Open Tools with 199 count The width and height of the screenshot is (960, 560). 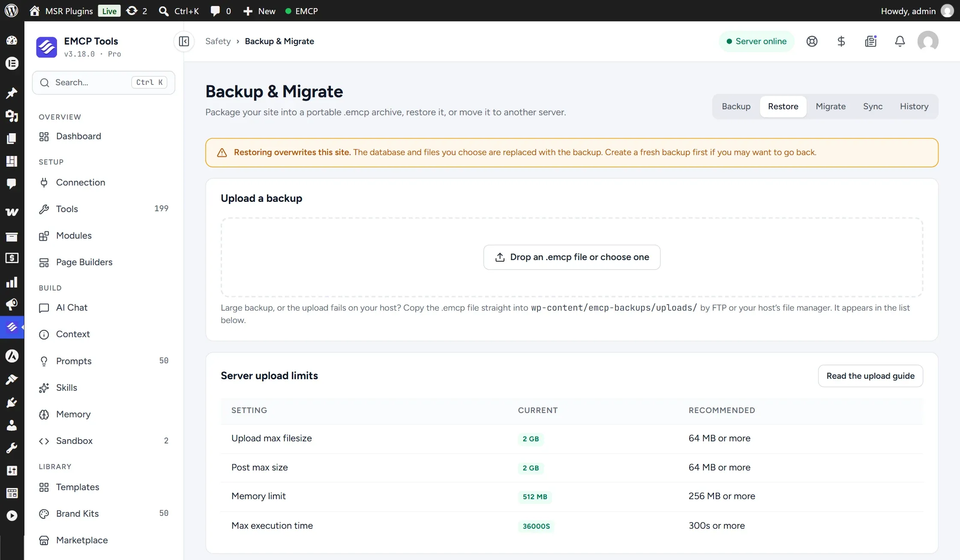click(x=104, y=209)
